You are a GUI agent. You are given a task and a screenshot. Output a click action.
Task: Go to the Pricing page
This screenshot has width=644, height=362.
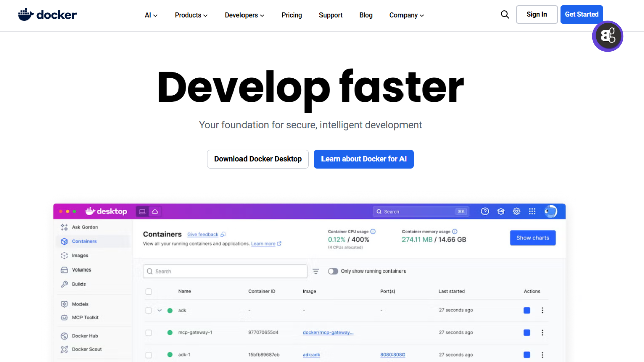tap(292, 15)
